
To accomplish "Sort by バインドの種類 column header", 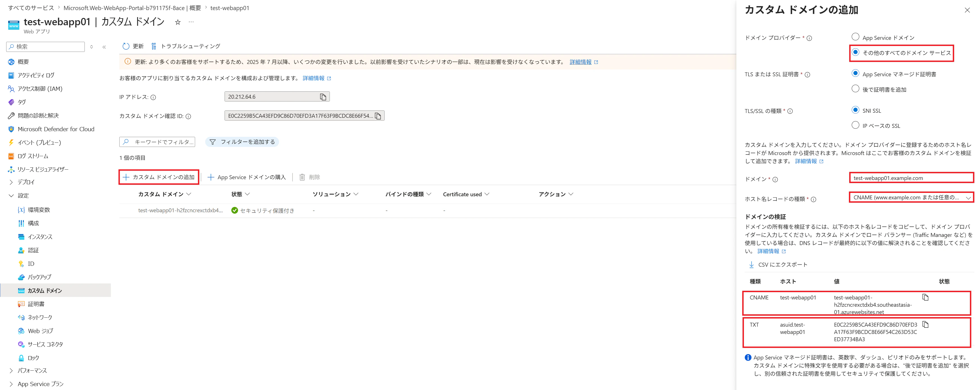I will (408, 194).
